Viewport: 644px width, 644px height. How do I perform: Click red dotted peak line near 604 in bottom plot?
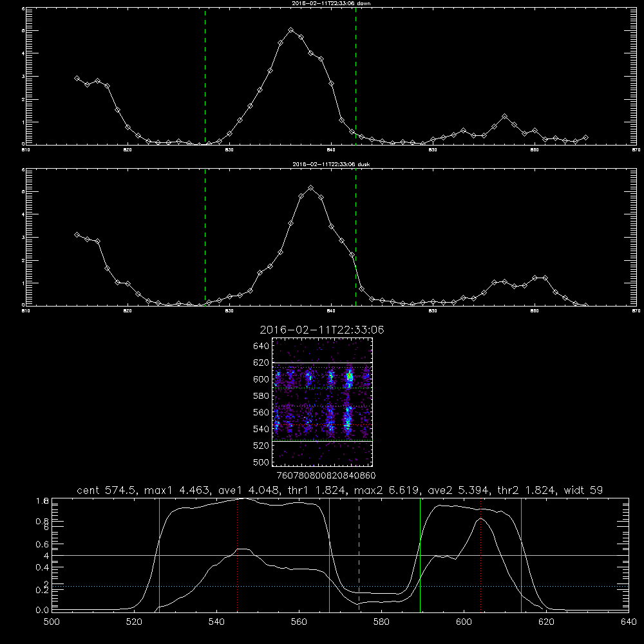click(x=480, y=554)
